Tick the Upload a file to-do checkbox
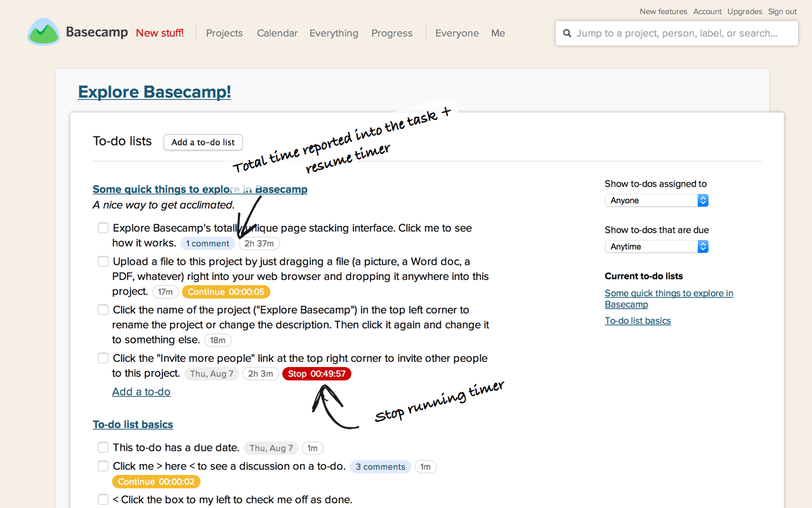 pos(103,262)
